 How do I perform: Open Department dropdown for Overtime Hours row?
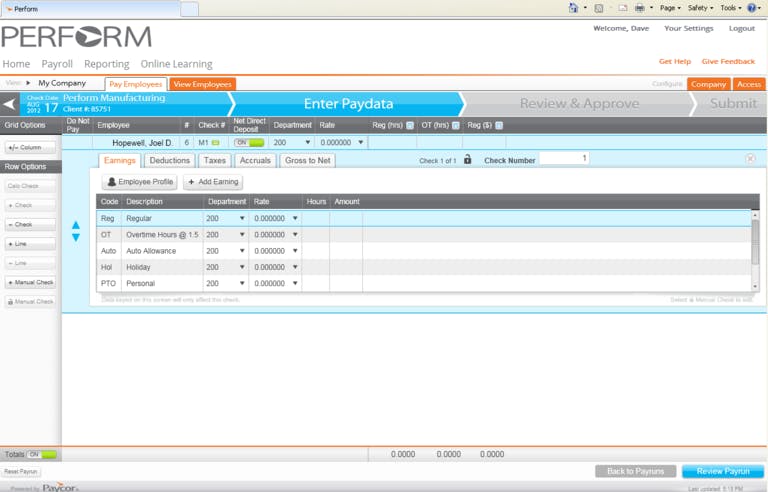click(x=242, y=235)
